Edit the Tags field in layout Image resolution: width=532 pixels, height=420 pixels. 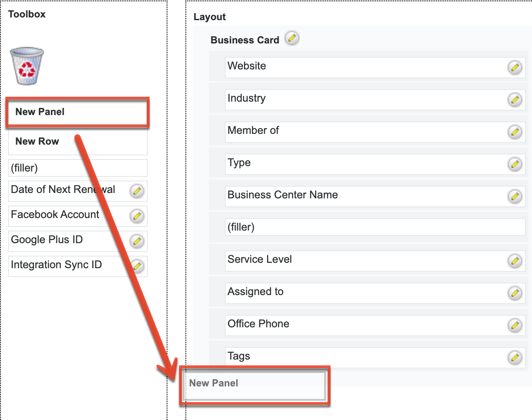tap(515, 357)
